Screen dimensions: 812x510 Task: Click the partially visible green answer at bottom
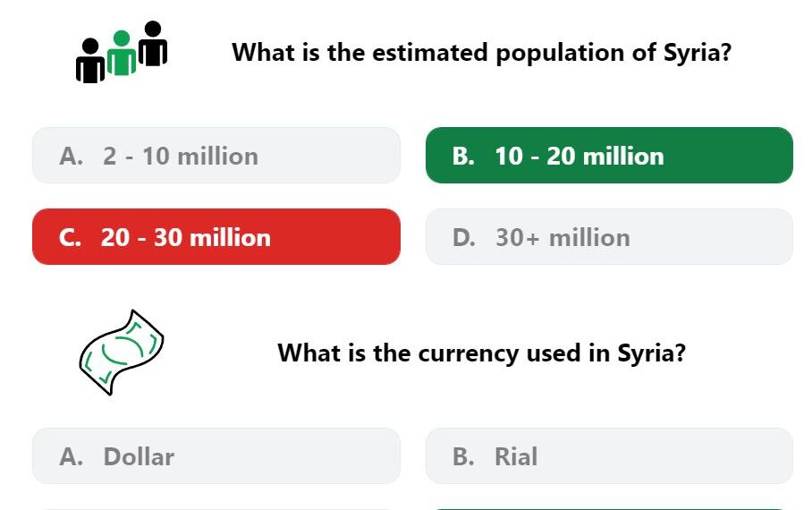pyautogui.click(x=609, y=509)
